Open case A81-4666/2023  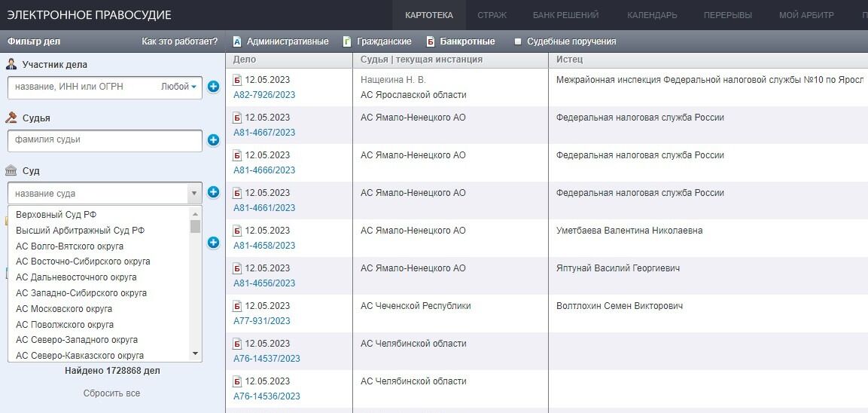[x=264, y=170]
